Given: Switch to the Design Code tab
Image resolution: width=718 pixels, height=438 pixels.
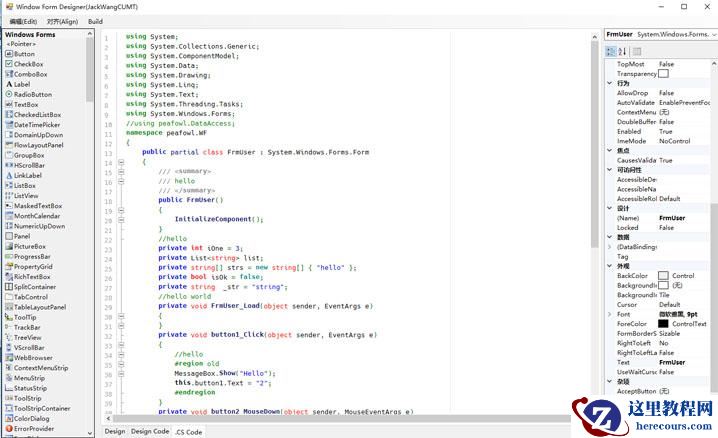Looking at the screenshot, I should point(150,432).
